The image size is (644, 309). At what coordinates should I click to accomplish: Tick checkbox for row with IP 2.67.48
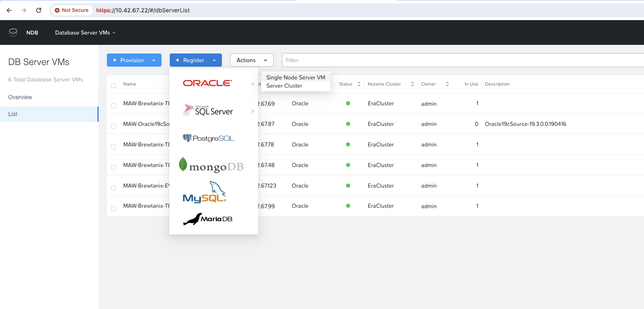click(113, 167)
